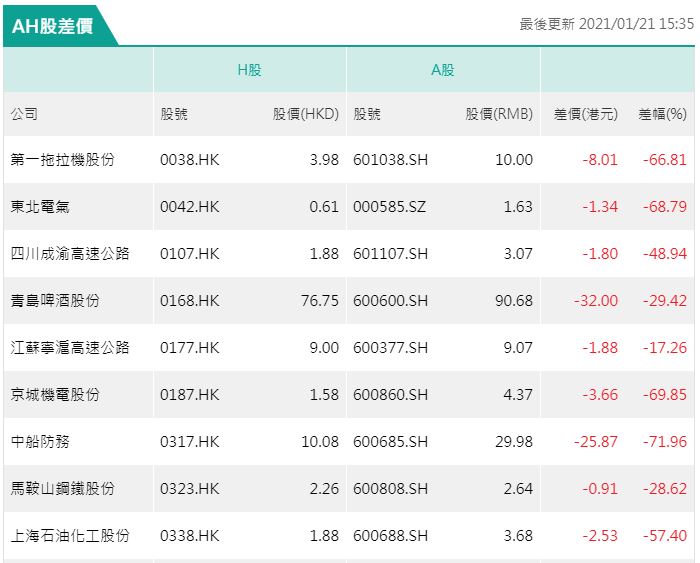Click 江蘇寧滬高速公路 company name
The height and width of the screenshot is (563, 700).
pos(70,347)
